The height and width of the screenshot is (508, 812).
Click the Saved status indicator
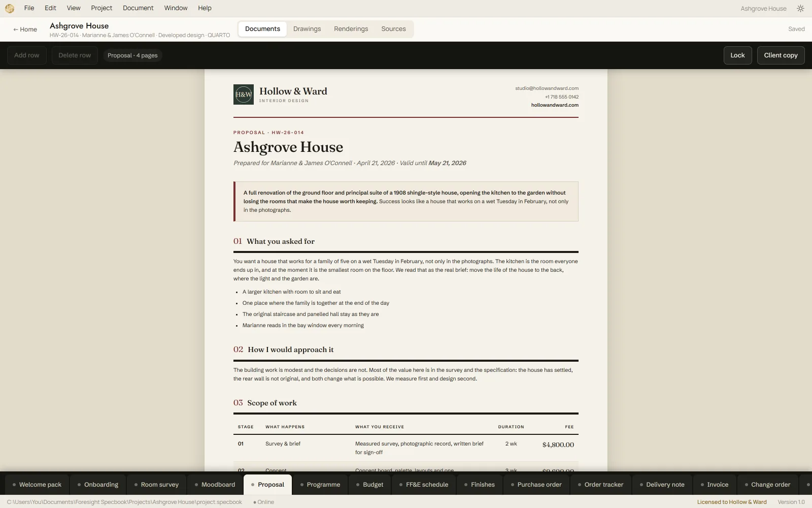[x=796, y=29]
